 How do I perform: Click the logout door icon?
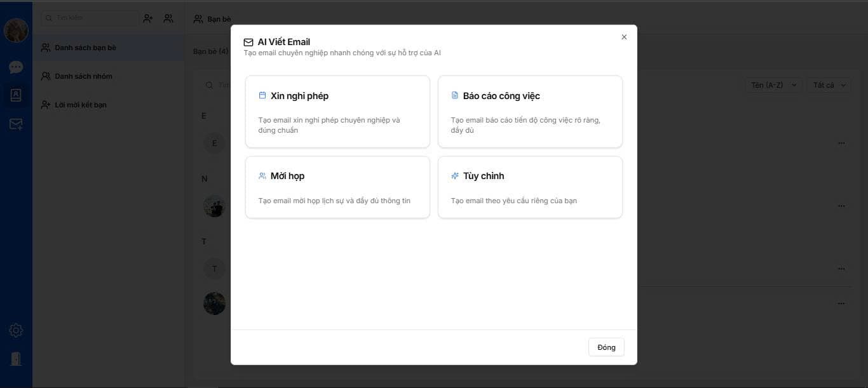[16, 359]
